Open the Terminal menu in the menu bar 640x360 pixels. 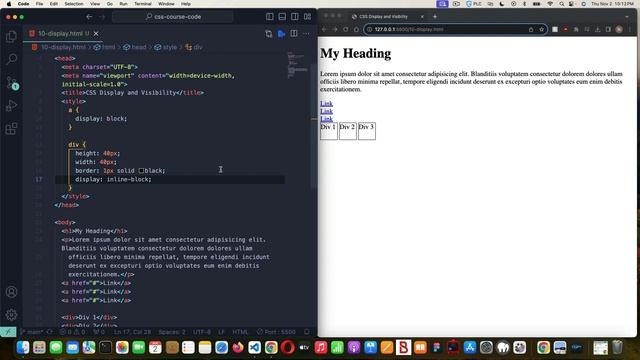click(x=143, y=4)
